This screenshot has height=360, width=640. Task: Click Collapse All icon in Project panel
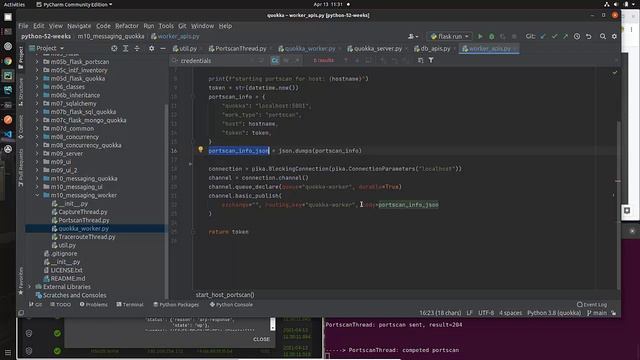tap(137, 48)
